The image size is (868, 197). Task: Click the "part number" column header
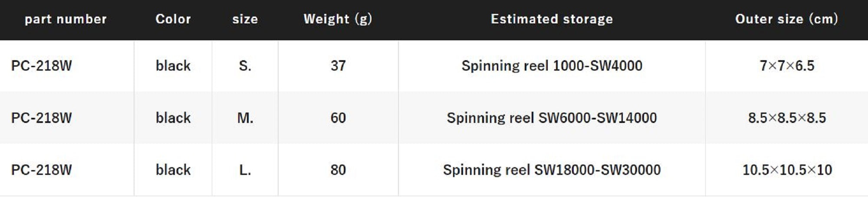66,19
